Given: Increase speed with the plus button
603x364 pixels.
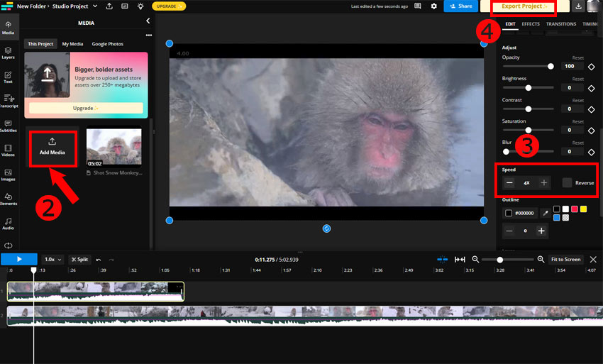Looking at the screenshot, I should tap(544, 183).
